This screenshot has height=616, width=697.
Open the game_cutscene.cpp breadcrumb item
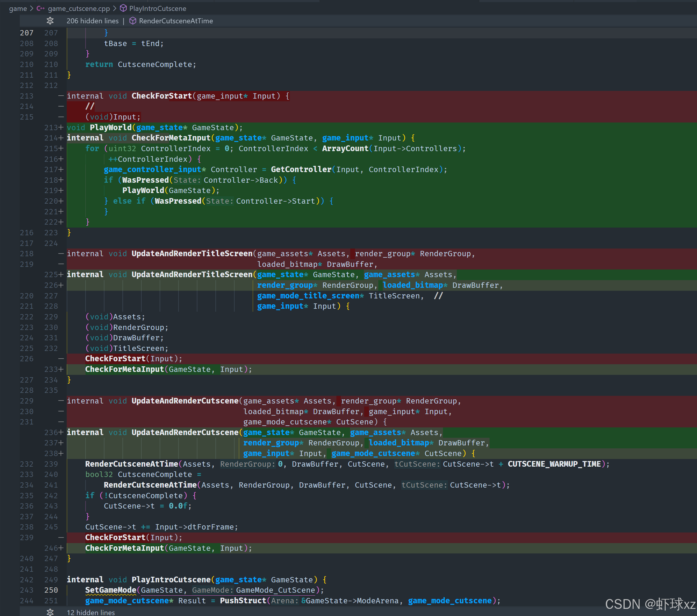pyautogui.click(x=79, y=9)
